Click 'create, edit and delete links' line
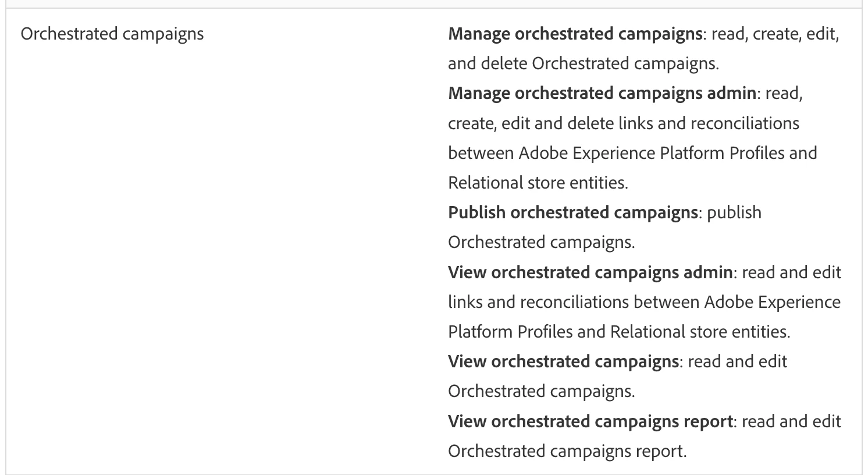The width and height of the screenshot is (868, 475). pyautogui.click(x=623, y=123)
